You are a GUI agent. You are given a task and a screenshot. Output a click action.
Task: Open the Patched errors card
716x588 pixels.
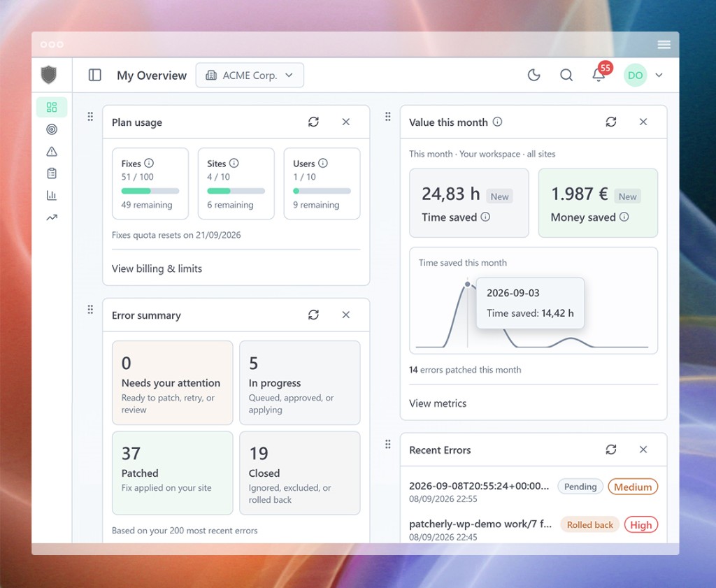[173, 473]
